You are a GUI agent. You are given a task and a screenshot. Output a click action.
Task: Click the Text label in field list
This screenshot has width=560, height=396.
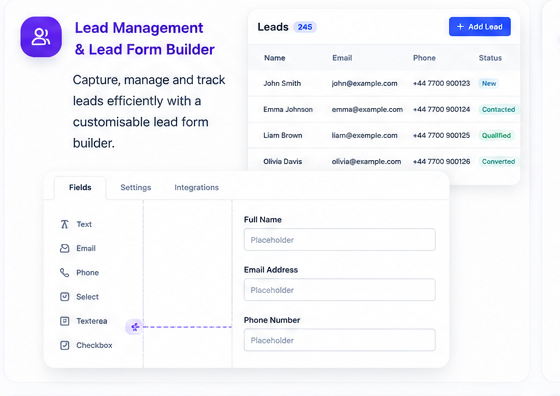(84, 224)
